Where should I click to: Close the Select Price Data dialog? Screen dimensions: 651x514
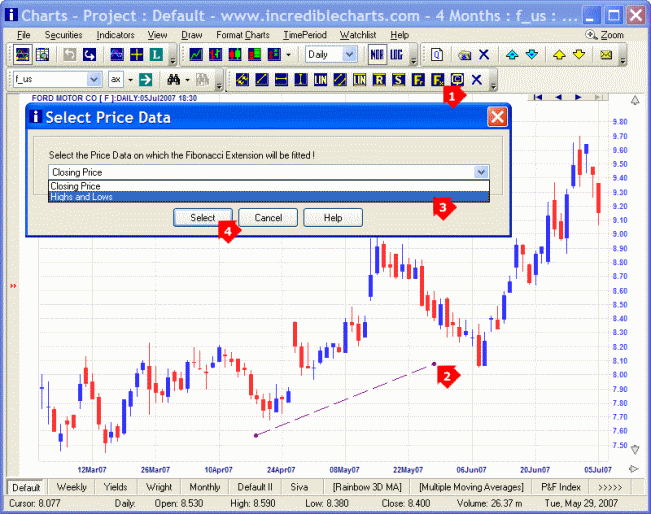(x=497, y=117)
